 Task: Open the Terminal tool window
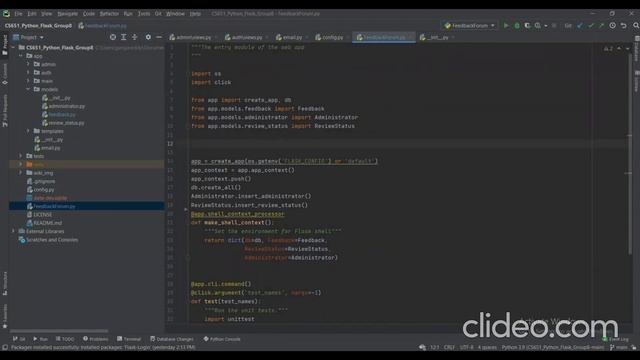tap(129, 339)
